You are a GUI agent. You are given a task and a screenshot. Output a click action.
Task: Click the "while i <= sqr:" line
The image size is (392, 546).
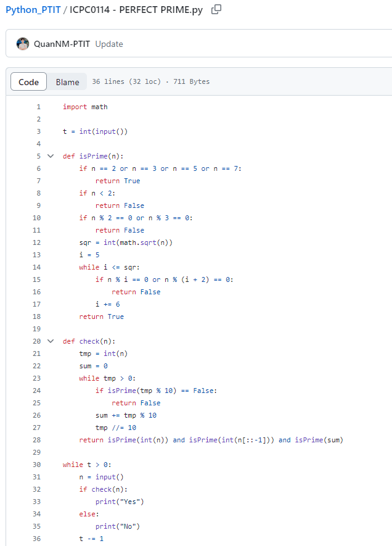tap(109, 267)
